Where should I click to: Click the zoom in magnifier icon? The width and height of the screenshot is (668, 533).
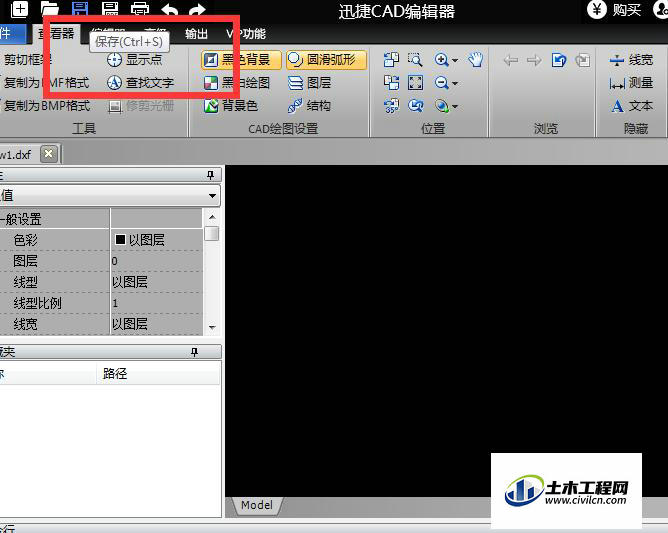tap(441, 60)
